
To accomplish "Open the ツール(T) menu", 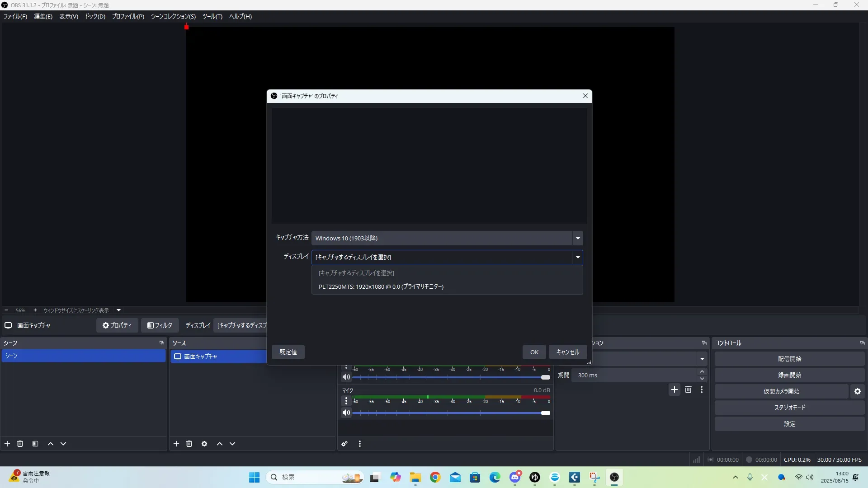I will (x=212, y=16).
